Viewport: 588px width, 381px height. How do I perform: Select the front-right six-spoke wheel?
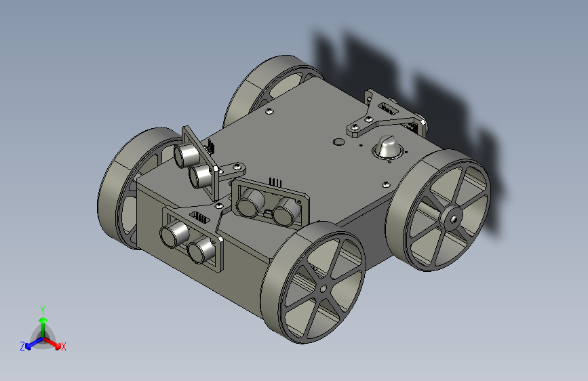point(313,282)
